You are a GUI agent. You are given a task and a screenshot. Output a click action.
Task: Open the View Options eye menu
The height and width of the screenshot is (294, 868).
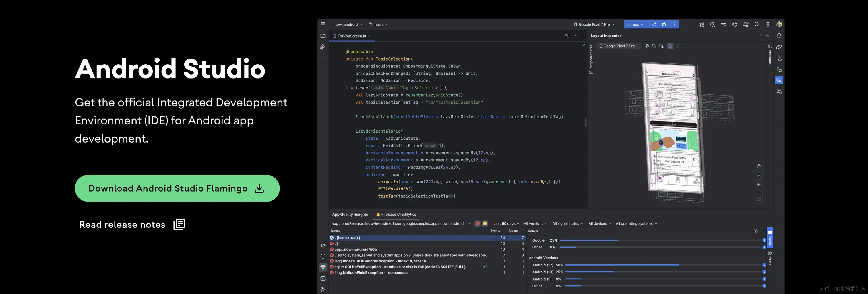click(647, 46)
